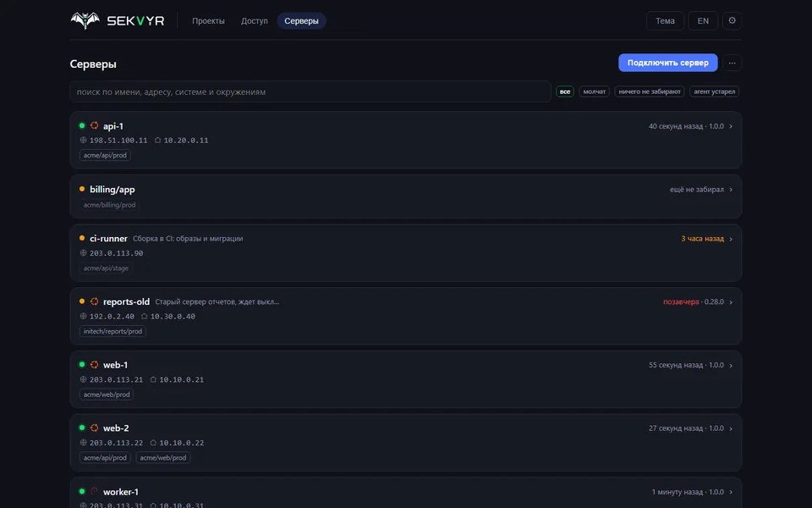Viewport: 812px width, 508px height.
Task: Click the house icon next to 10.20.0.11
Action: point(158,140)
